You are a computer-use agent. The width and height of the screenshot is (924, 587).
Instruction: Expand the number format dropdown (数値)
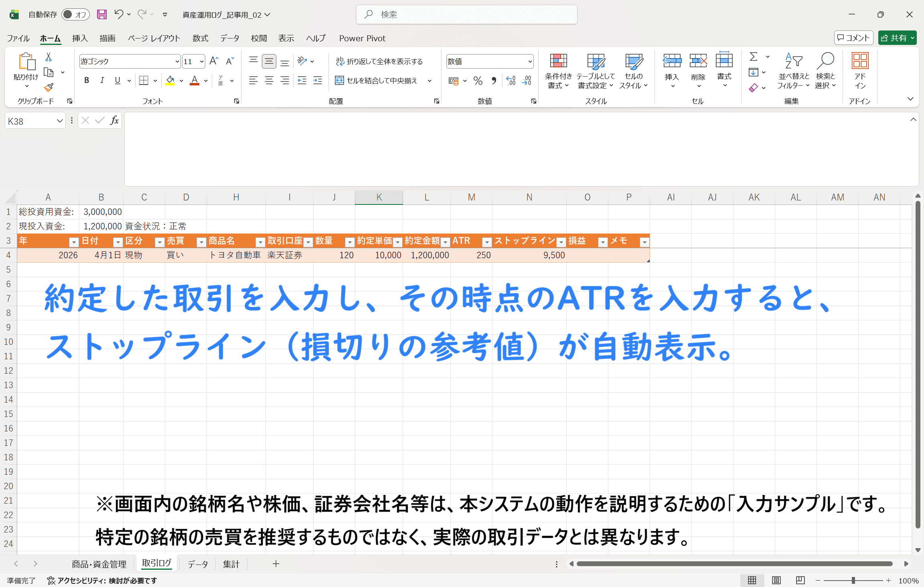(x=530, y=61)
